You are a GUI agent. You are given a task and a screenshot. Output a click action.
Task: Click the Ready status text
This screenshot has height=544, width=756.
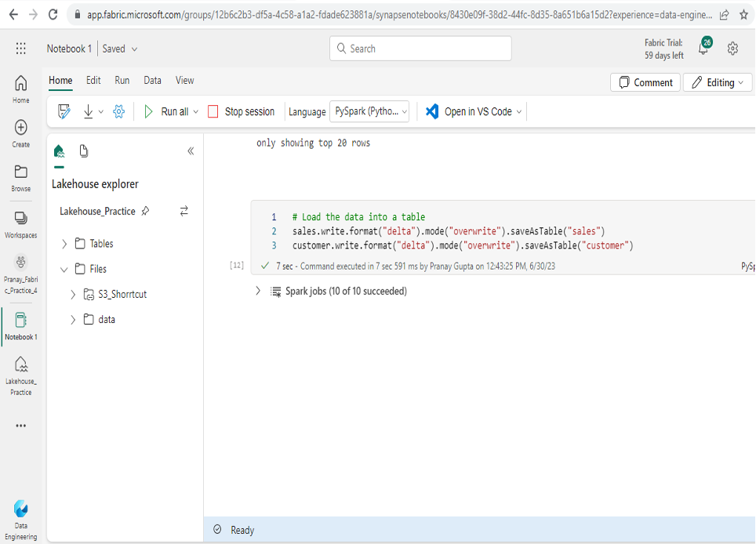tap(242, 530)
